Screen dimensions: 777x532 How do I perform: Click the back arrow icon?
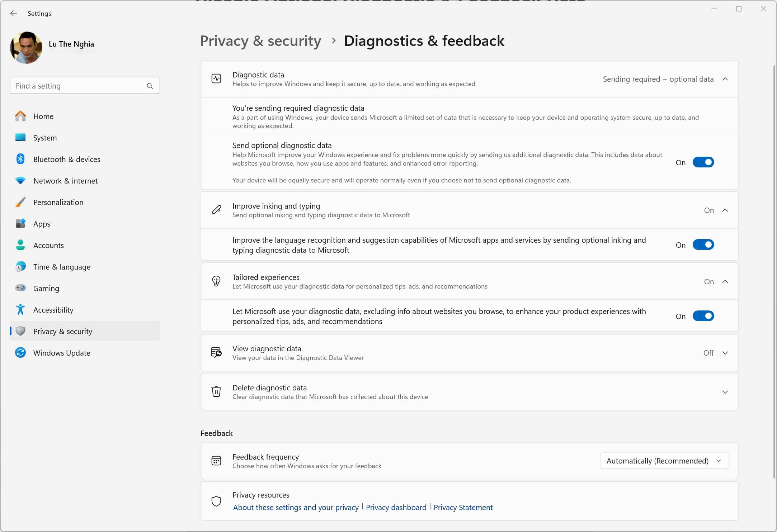coord(14,13)
